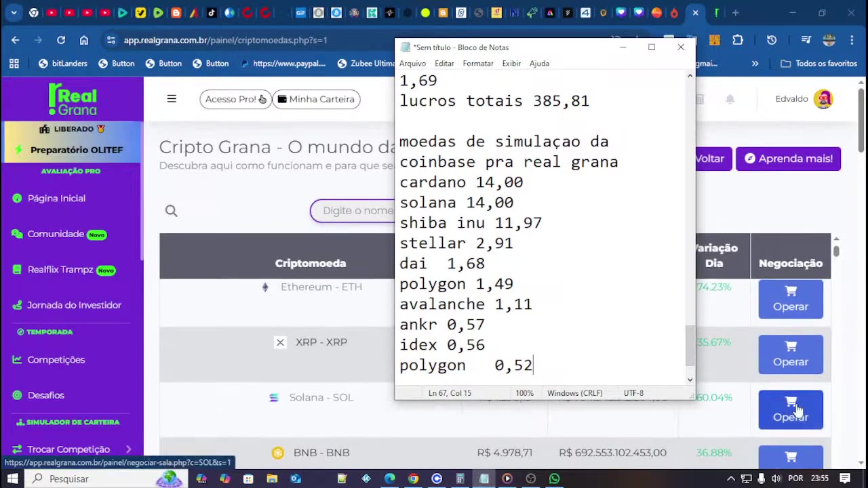The height and width of the screenshot is (488, 868).
Task: Open the bitLanders bookmark
Action: tap(63, 63)
